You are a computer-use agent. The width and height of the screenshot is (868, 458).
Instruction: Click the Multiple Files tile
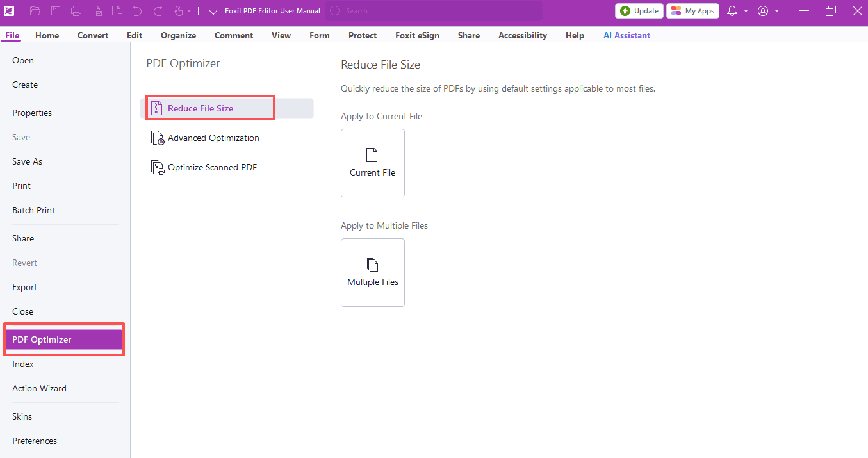click(373, 272)
